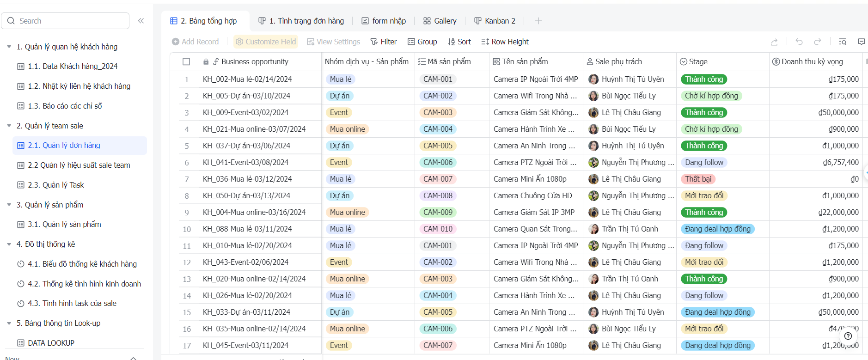This screenshot has height=360, width=868.
Task: Switch to Kanban 2 tab
Action: coord(495,21)
